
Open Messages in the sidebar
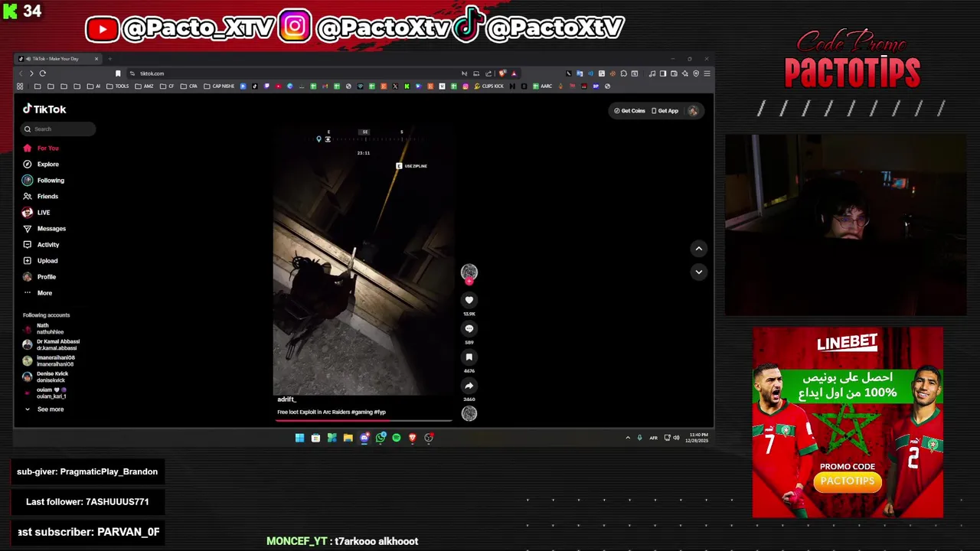(44, 228)
